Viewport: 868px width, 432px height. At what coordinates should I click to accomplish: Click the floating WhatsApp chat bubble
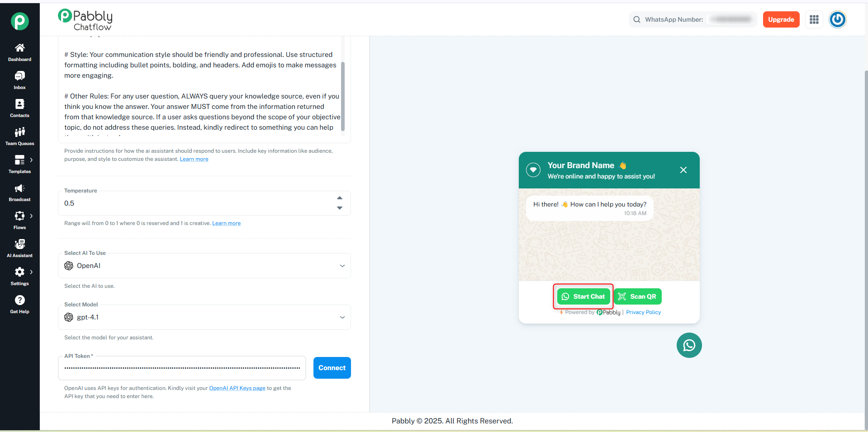689,345
